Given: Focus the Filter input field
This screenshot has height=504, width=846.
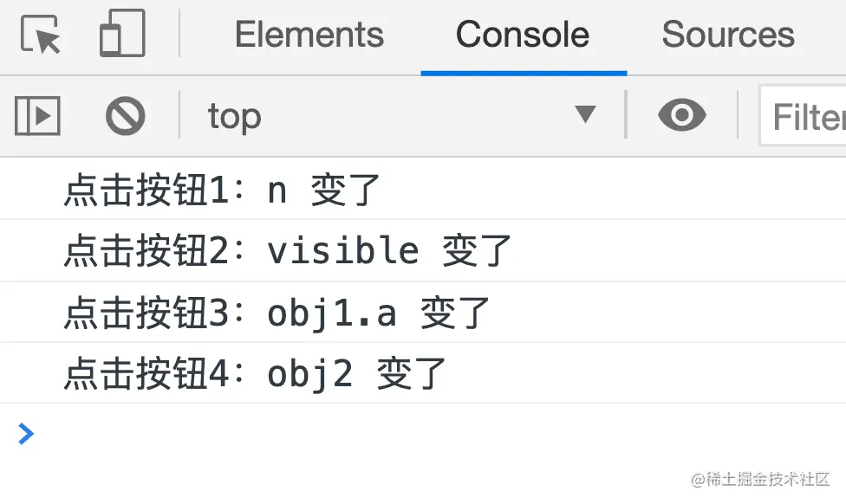Looking at the screenshot, I should (803, 116).
